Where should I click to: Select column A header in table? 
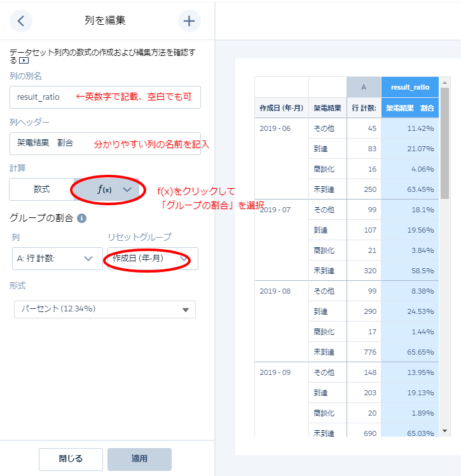(x=364, y=87)
